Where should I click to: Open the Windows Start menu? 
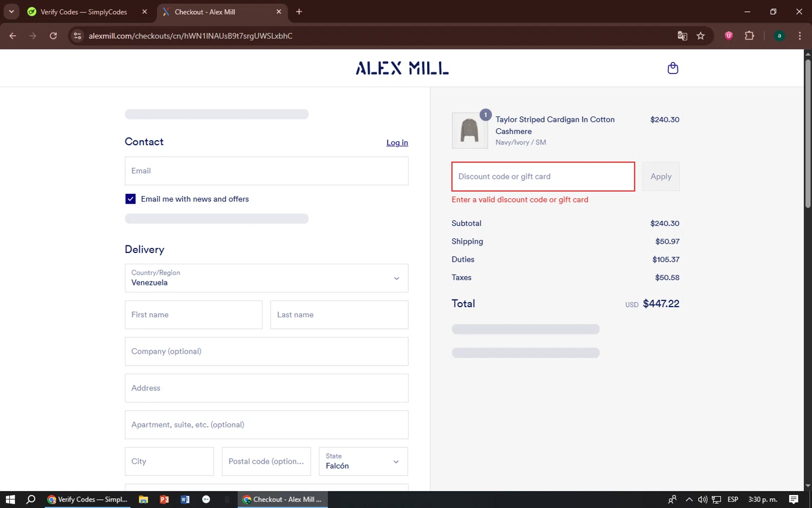tap(10, 499)
